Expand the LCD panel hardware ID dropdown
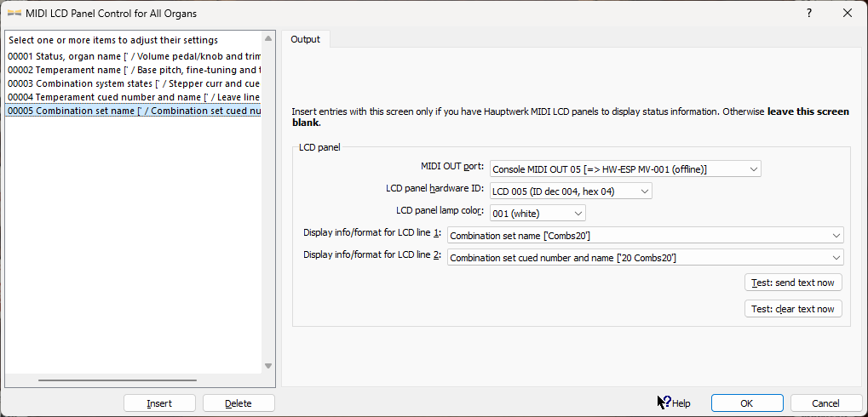The width and height of the screenshot is (868, 417). [x=571, y=191]
